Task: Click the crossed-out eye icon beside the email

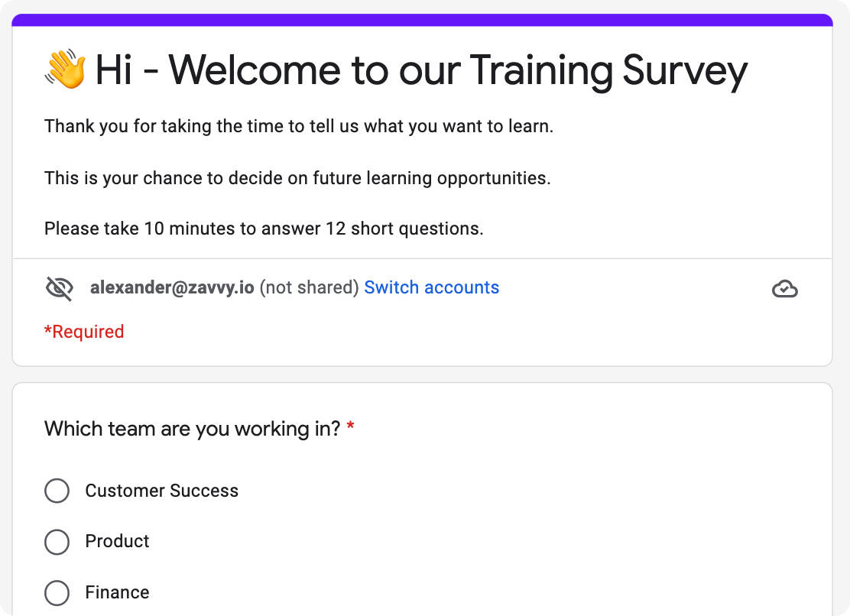Action: tap(60, 288)
